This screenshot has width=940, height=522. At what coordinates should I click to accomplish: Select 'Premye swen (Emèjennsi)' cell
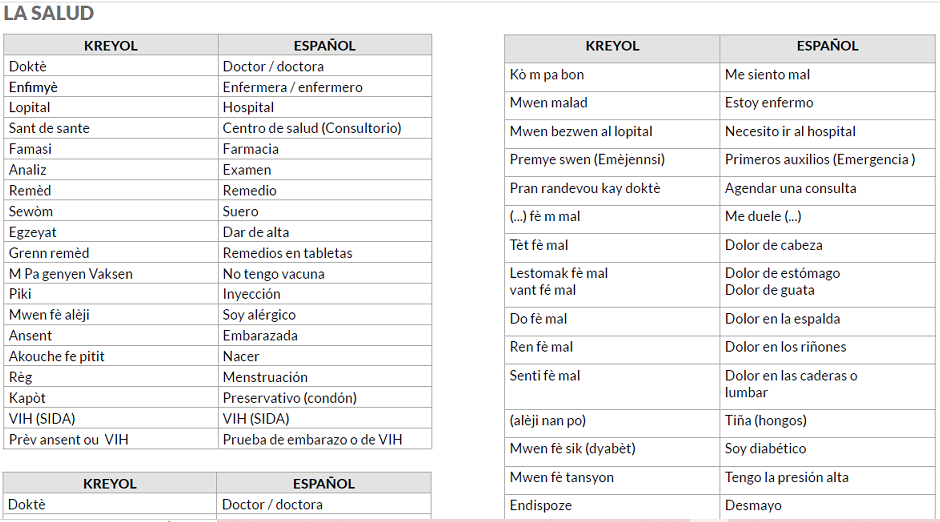(x=612, y=159)
